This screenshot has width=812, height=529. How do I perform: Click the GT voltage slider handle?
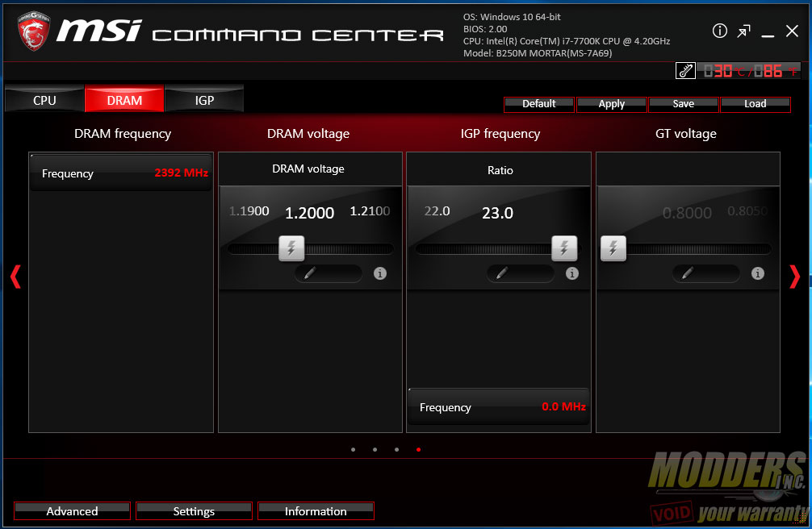613,248
